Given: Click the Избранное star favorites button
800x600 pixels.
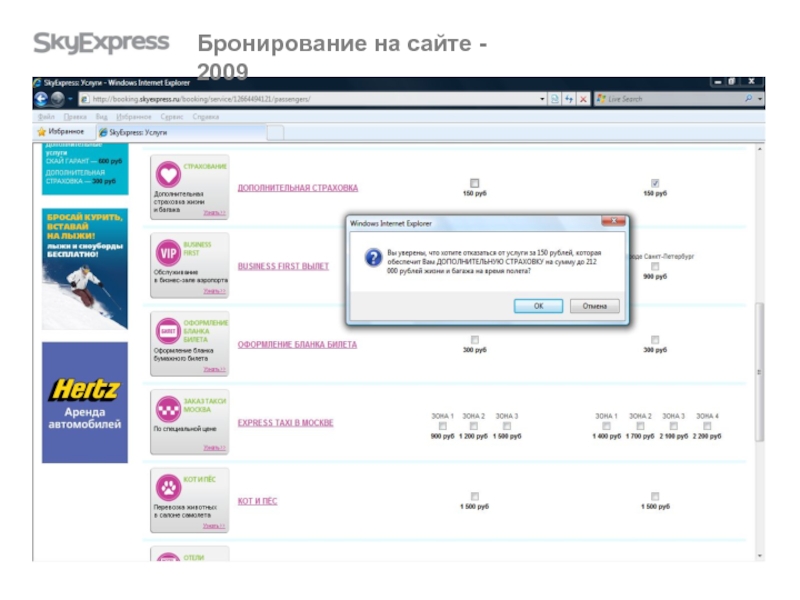Looking at the screenshot, I should coord(61,132).
